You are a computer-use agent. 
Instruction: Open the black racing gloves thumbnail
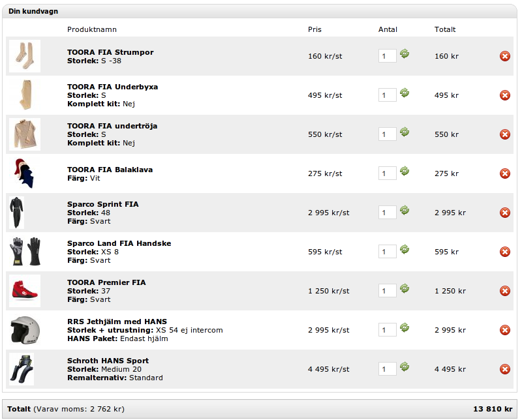coord(25,252)
